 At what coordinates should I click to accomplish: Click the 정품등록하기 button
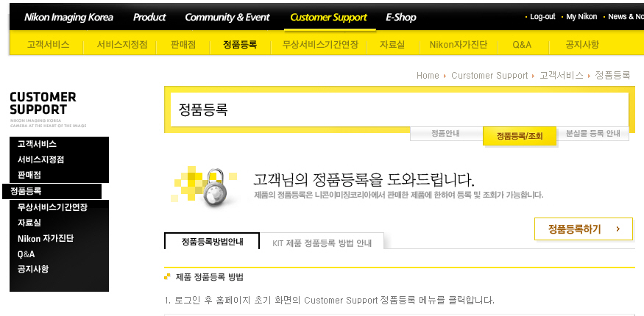coord(583,229)
